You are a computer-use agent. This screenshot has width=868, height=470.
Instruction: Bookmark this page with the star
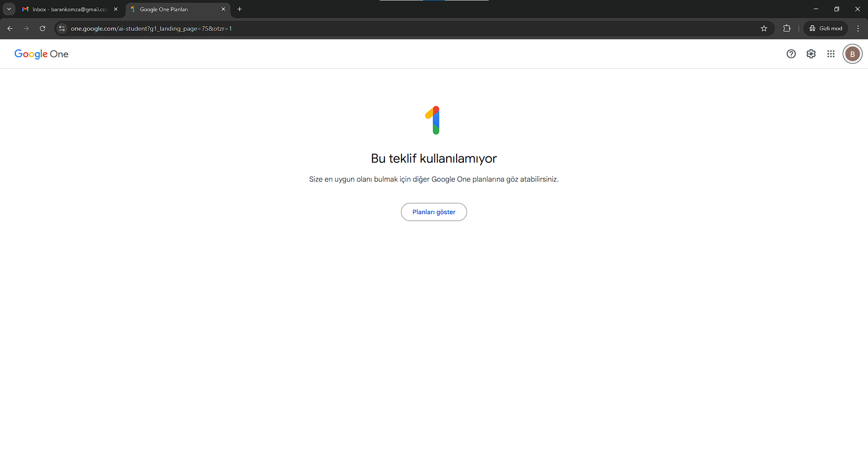pos(764,28)
